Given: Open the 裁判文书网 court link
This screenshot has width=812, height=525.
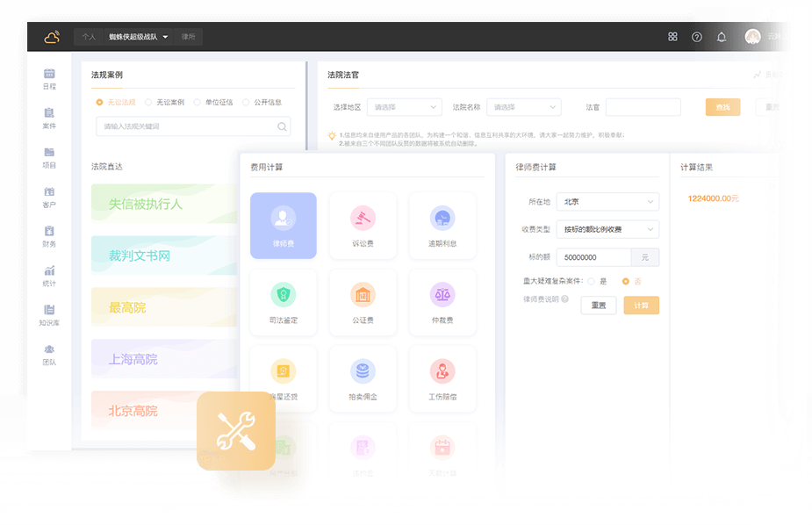Looking at the screenshot, I should (x=165, y=255).
